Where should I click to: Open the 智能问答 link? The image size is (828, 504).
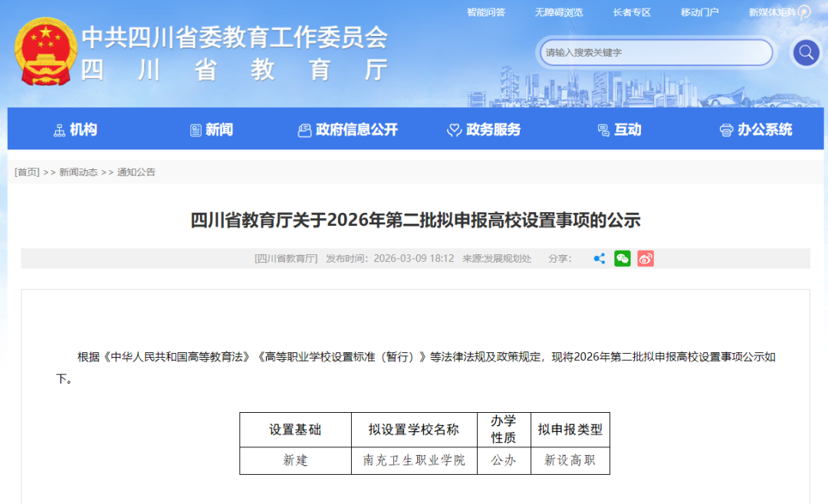click(486, 12)
